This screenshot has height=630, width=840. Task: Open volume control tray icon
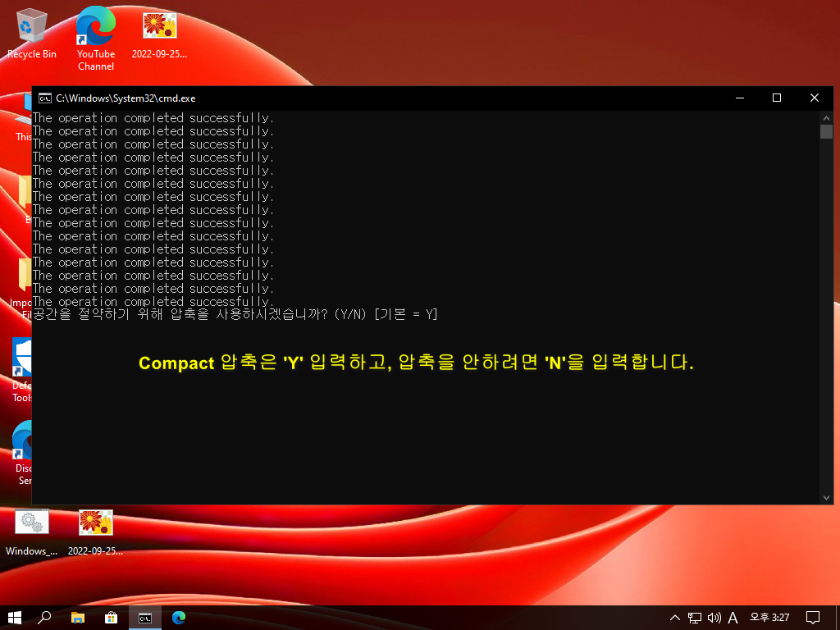coord(714,618)
